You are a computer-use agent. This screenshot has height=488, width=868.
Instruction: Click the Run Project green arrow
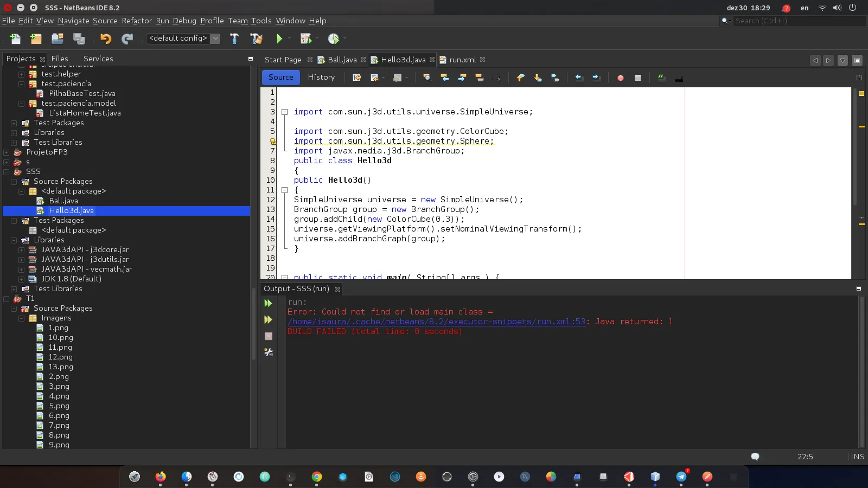[279, 38]
